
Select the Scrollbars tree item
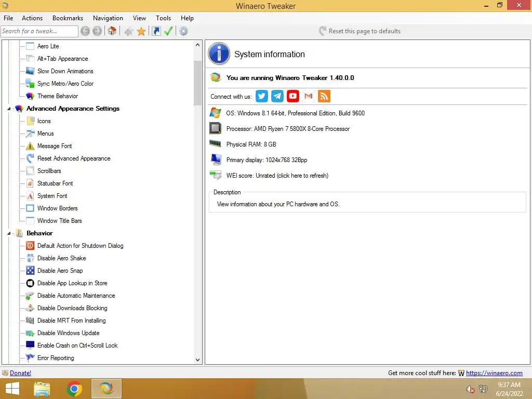coord(49,170)
